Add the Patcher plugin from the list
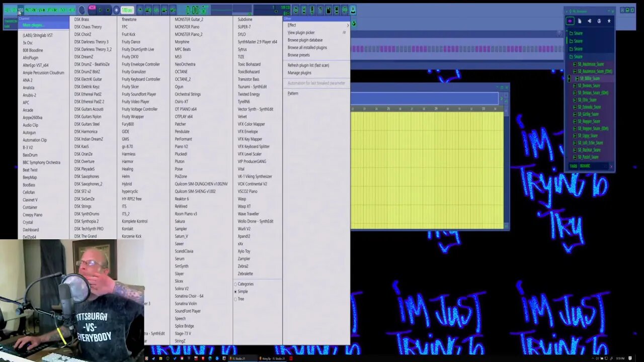 (180, 124)
